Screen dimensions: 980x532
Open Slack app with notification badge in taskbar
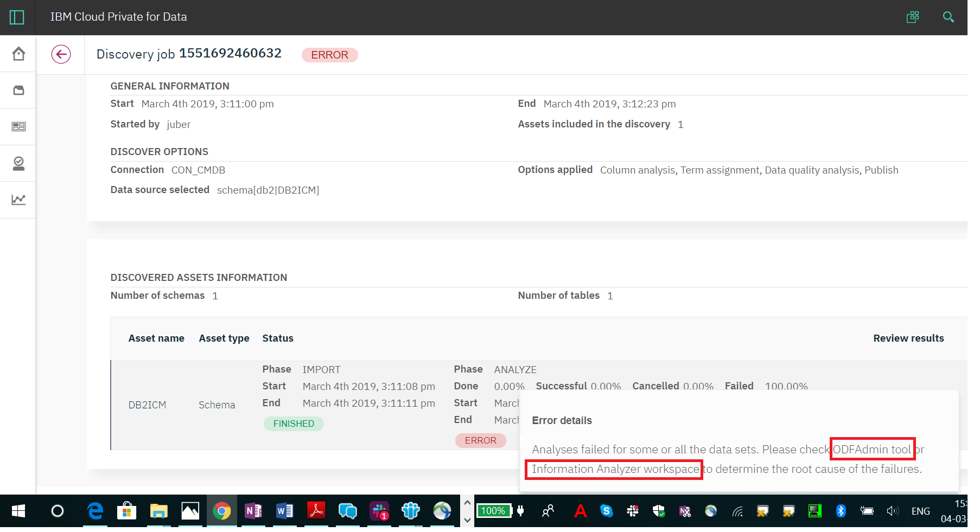[x=379, y=511]
